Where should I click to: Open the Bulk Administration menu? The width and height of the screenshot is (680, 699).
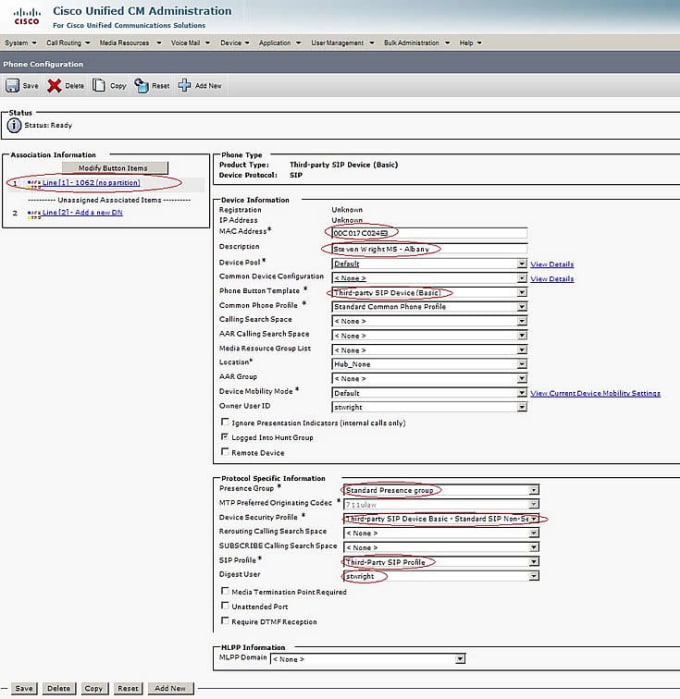click(416, 43)
